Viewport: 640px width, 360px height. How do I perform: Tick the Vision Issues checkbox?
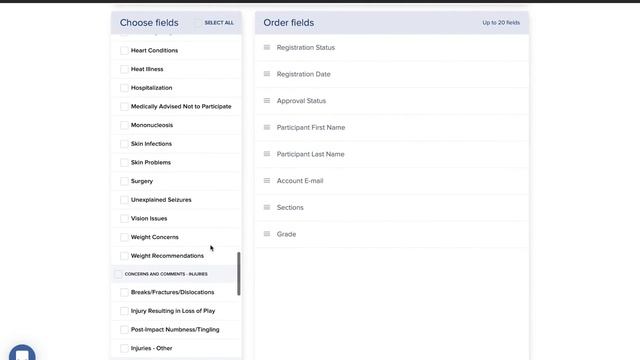[x=124, y=219]
